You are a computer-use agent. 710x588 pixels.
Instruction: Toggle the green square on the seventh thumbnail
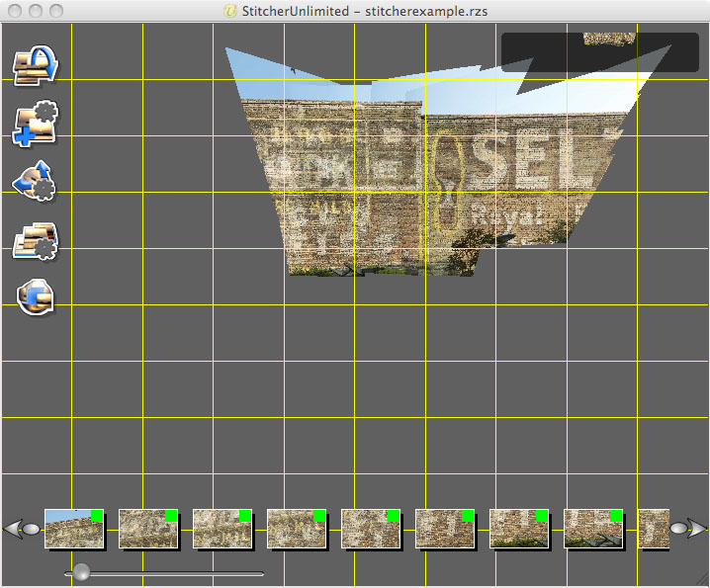tap(542, 516)
